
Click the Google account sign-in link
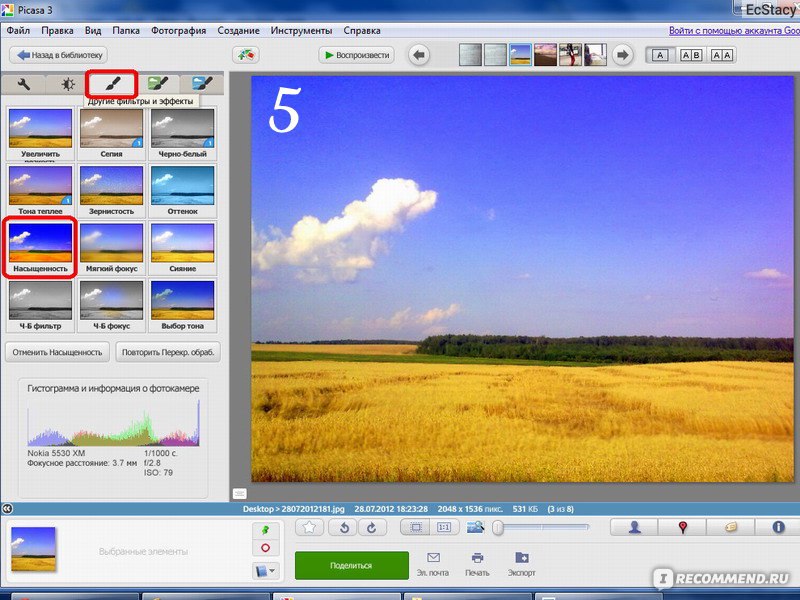(x=734, y=31)
